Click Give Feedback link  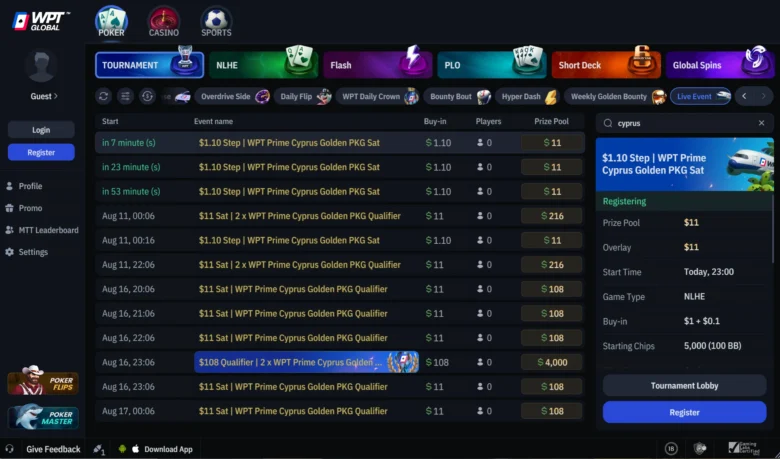(x=53, y=449)
